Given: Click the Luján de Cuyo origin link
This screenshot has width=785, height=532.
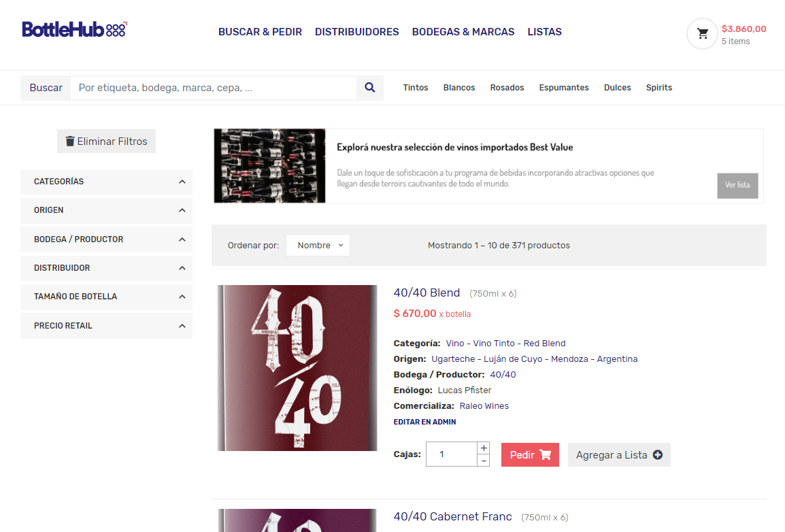Looking at the screenshot, I should coord(513,359).
